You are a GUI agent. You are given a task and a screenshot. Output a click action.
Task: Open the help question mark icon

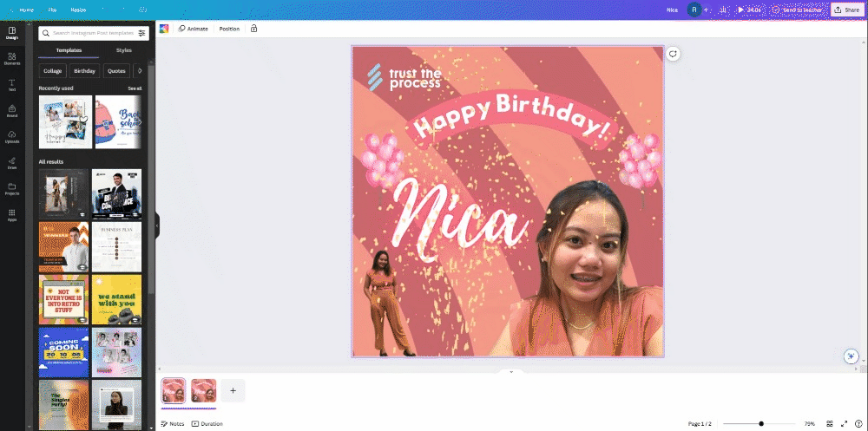pos(858,424)
